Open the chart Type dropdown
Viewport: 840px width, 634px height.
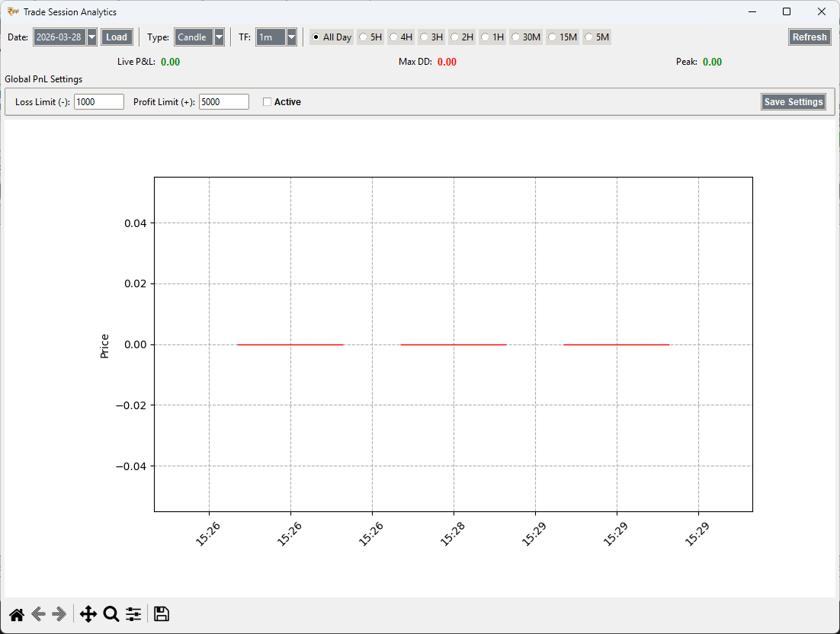(218, 37)
